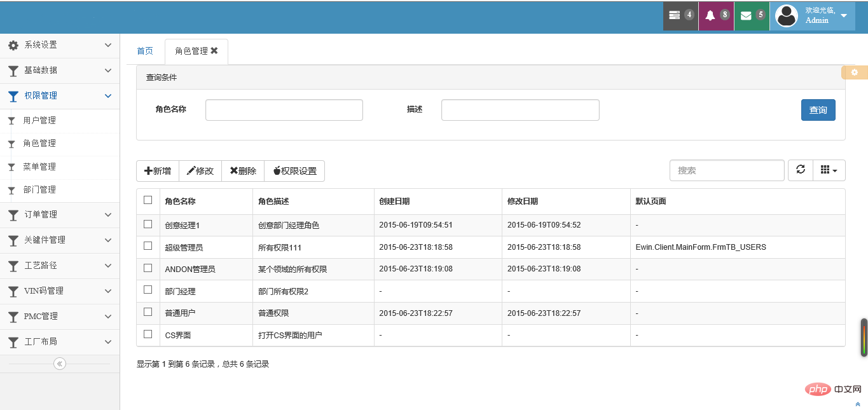Click the funnel icon beside VIN码管理
The height and width of the screenshot is (410, 868).
13,291
